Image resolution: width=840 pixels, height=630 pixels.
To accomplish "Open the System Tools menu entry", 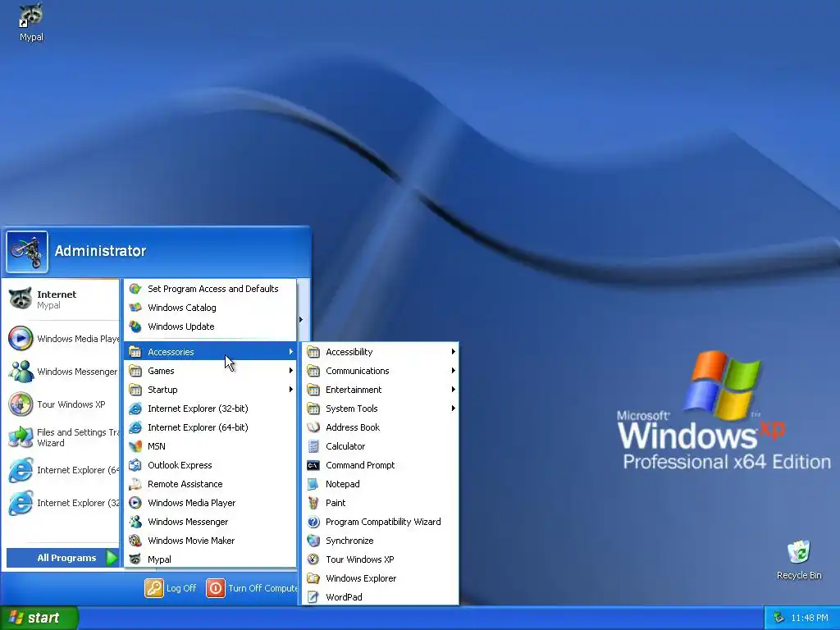I will click(x=381, y=409).
